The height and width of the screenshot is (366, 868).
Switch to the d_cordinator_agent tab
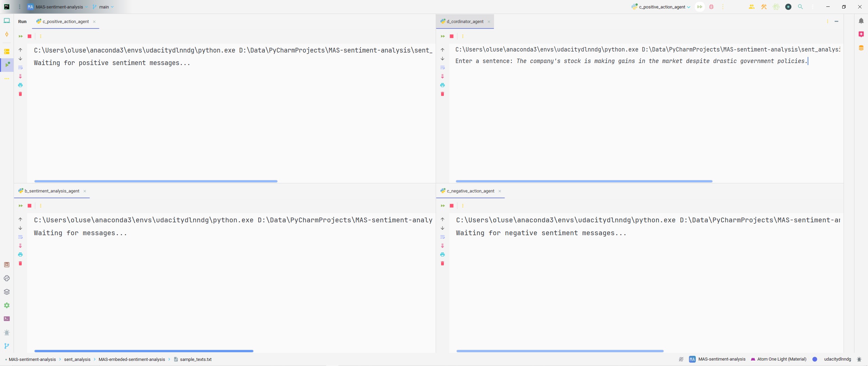[x=465, y=21]
